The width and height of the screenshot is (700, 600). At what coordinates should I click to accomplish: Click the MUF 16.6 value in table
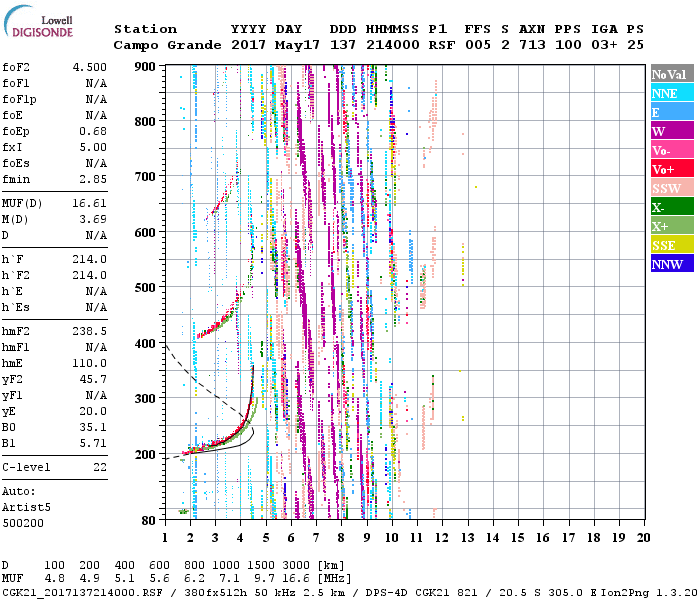click(296, 579)
